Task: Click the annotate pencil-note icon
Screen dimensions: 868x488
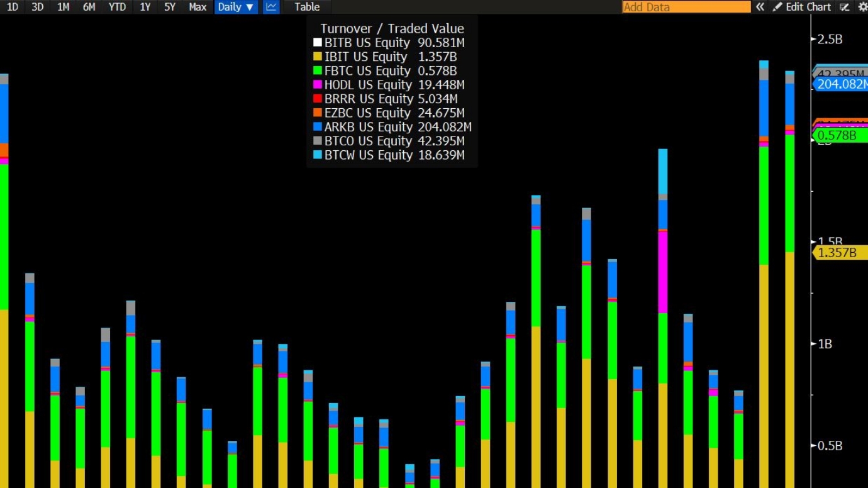Action: 845,7
